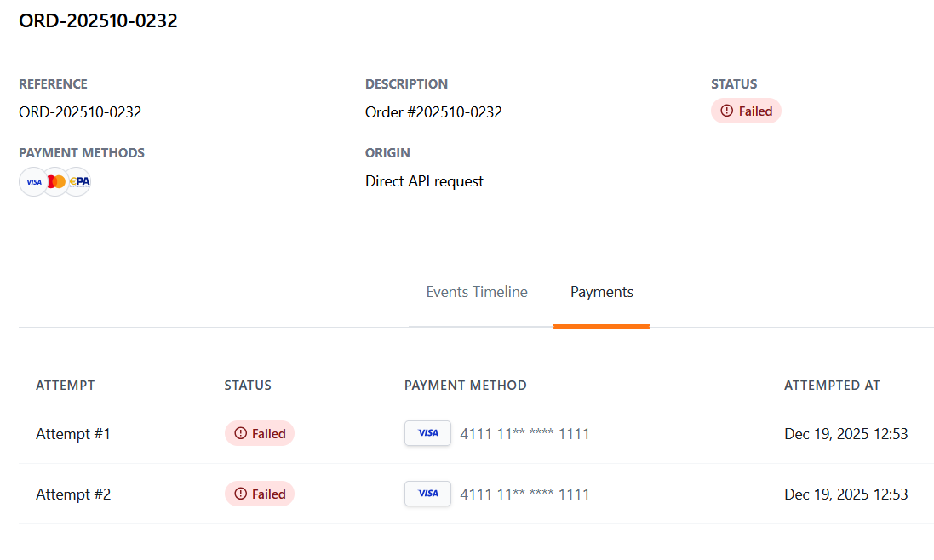
Task: Switch to the Events Timeline tab
Action: [x=477, y=292]
